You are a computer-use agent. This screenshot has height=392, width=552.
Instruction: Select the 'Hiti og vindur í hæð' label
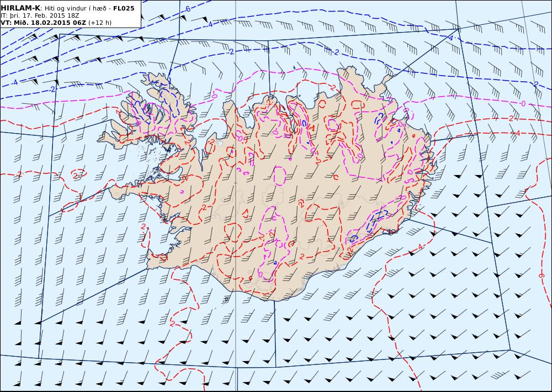click(x=75, y=8)
